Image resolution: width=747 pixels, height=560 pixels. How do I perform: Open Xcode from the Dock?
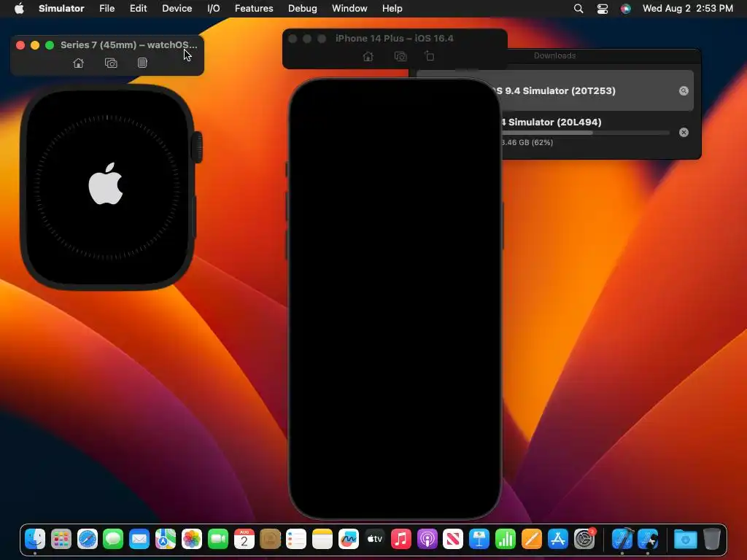coord(622,539)
